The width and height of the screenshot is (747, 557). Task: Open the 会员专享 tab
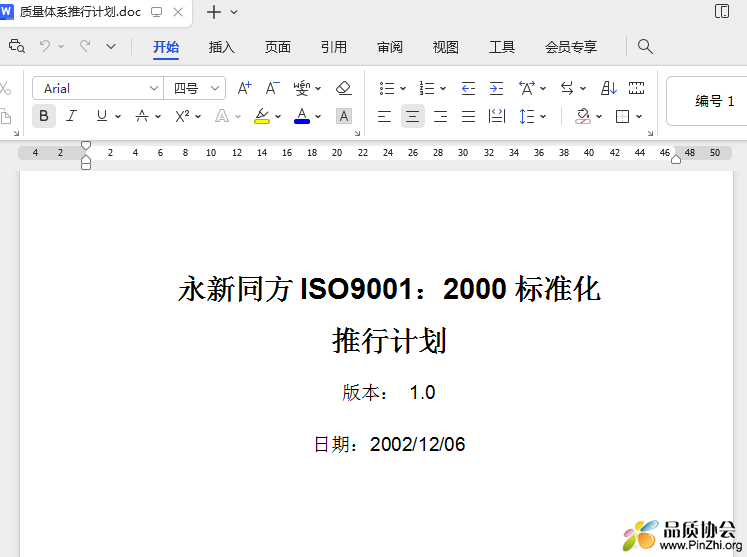tap(571, 47)
